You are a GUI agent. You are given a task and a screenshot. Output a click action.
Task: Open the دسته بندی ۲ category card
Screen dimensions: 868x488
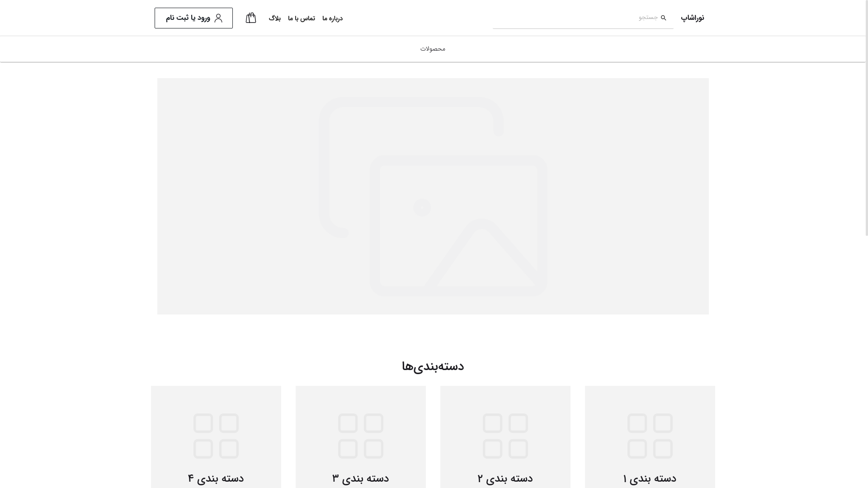[505, 437]
